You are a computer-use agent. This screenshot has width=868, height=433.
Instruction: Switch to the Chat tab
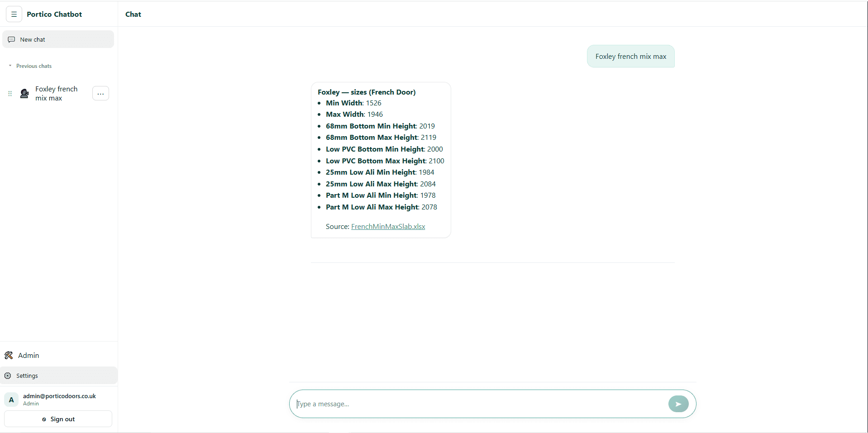point(133,14)
